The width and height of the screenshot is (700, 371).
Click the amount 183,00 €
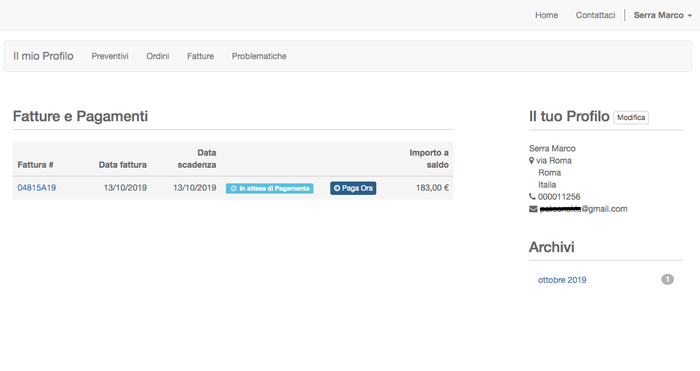click(x=432, y=188)
